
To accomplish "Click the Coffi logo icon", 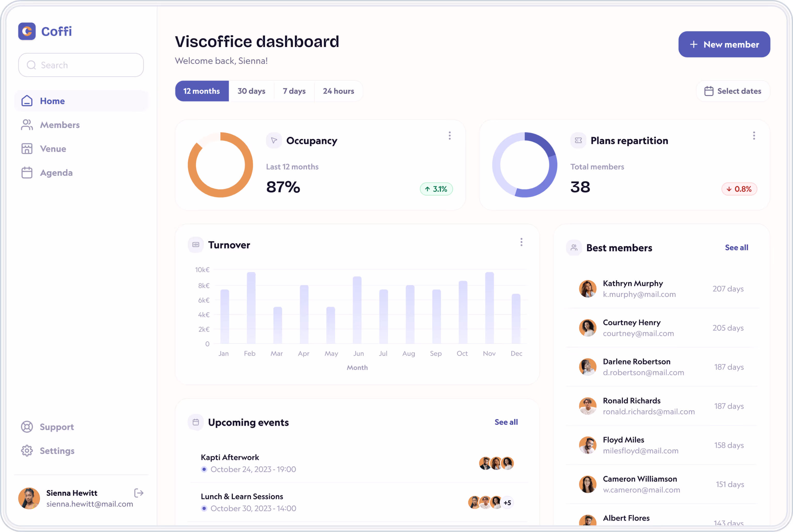I will point(27,31).
